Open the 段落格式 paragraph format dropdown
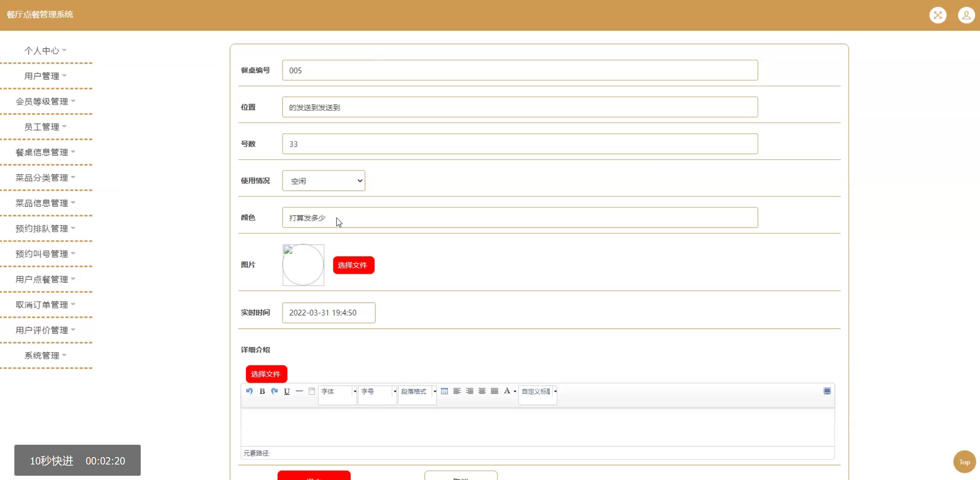 click(x=418, y=395)
